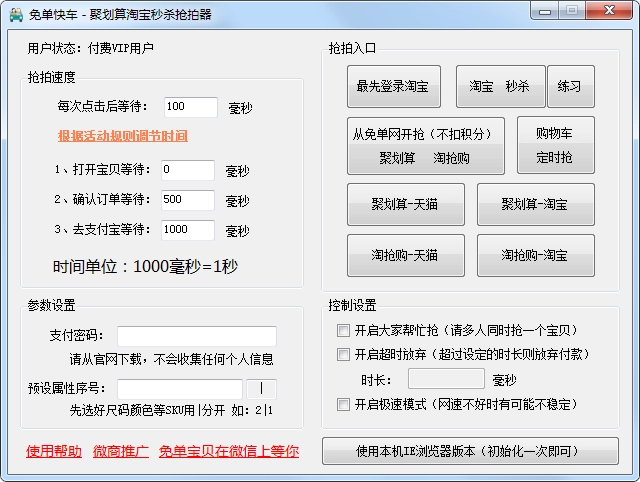
Task: Open the 聚划算-天猫 entry
Action: coord(406,204)
